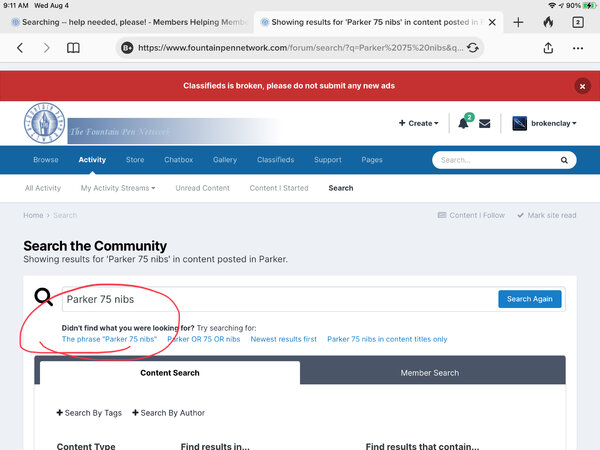Select the Search sub-navigation item
The width and height of the screenshot is (600, 450).
[341, 188]
